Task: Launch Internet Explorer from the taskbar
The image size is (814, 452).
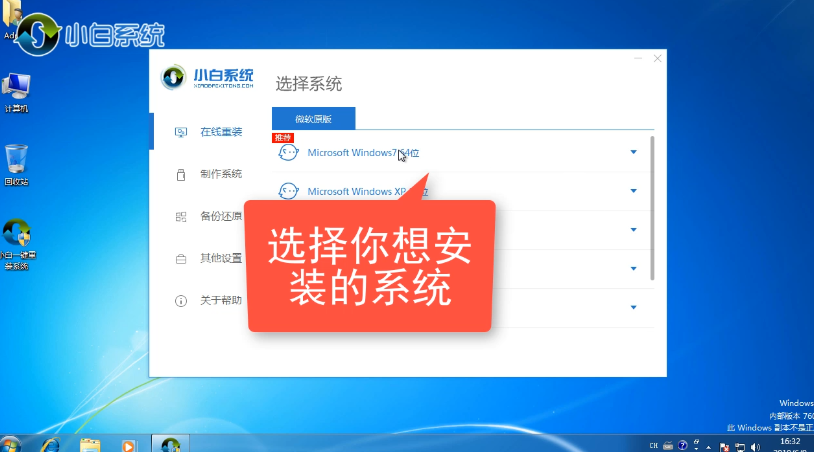Action: click(x=50, y=445)
